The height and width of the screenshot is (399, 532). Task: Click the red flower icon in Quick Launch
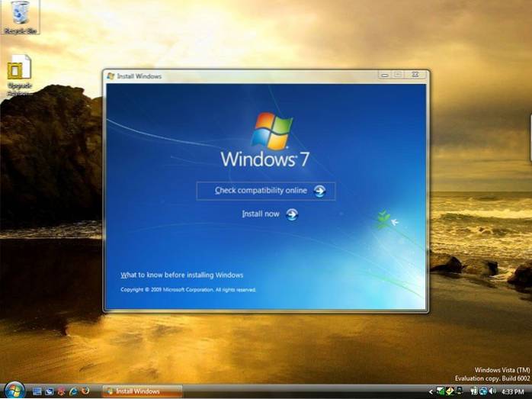click(x=61, y=391)
